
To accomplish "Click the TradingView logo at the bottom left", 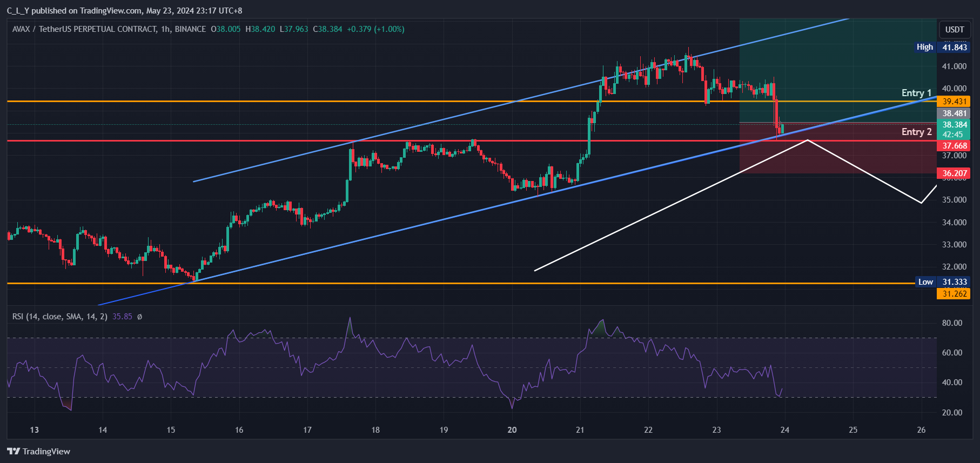I will [39, 451].
